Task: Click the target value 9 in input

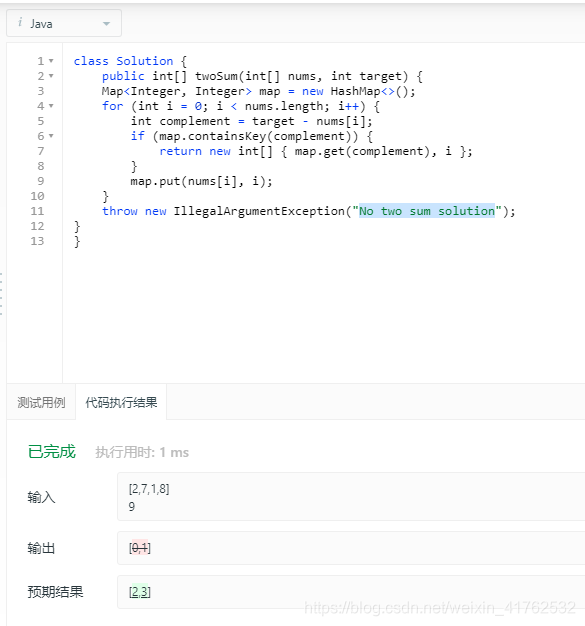Action: pyautogui.click(x=132, y=507)
